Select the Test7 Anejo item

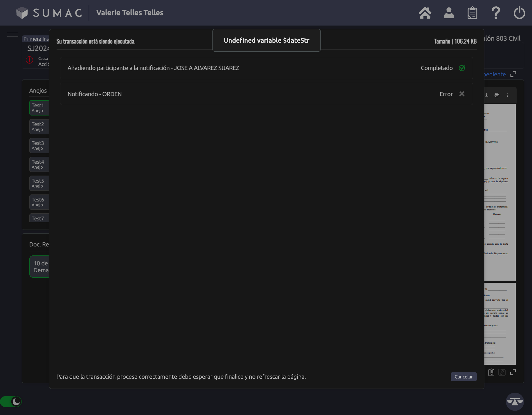tap(39, 218)
